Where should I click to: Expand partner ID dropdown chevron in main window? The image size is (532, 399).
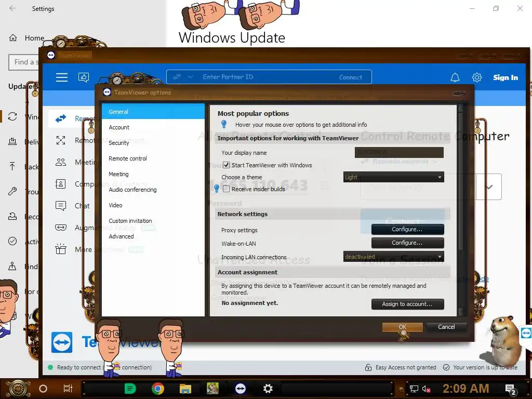[x=489, y=187]
